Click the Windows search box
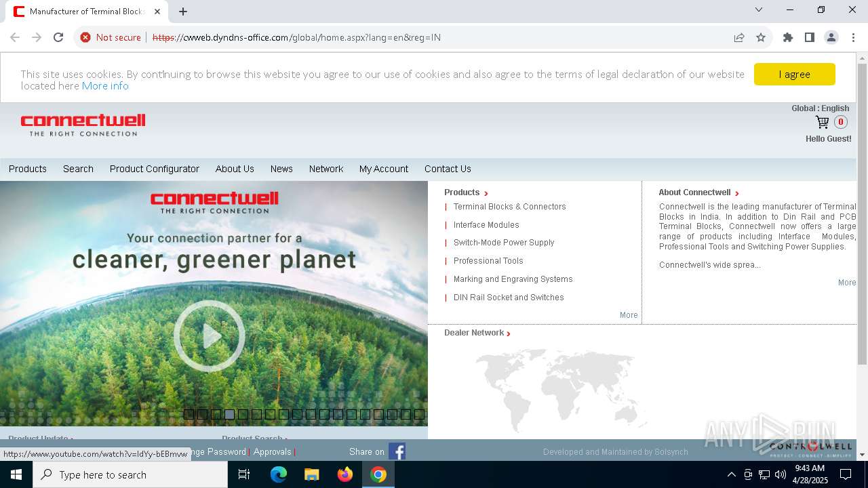This screenshot has width=868, height=488. click(130, 474)
